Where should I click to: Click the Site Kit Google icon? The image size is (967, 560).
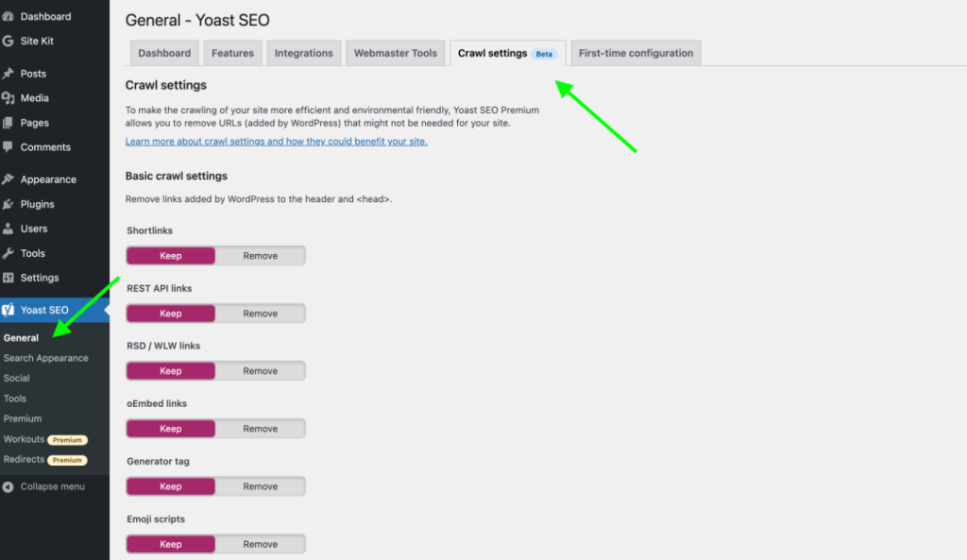(8, 41)
